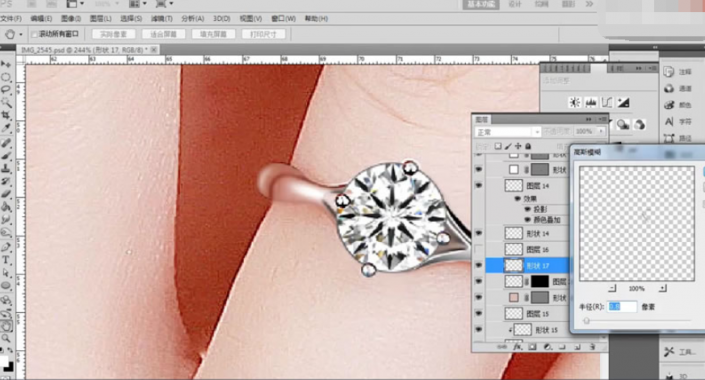Click the layer style fx icon
Screen dimensions: 705x380
518,347
